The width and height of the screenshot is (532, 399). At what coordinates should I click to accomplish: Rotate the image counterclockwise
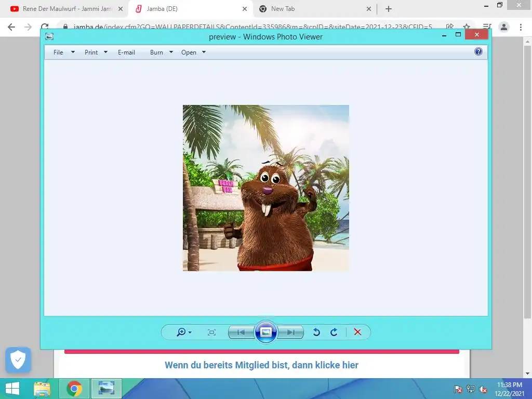(x=316, y=332)
